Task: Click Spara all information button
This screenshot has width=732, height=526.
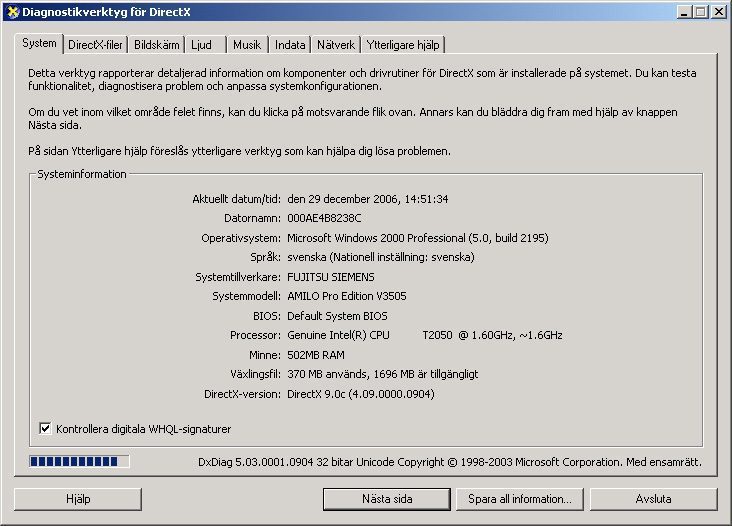Action: pyautogui.click(x=520, y=499)
